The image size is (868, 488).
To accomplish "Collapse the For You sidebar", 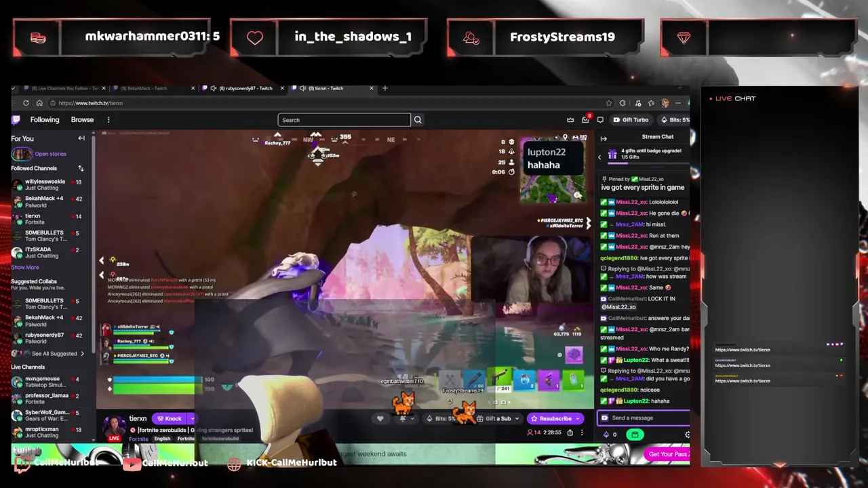I will [81, 138].
